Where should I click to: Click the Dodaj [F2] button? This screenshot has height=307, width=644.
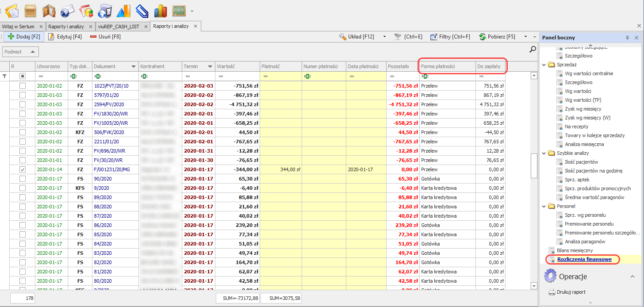[24, 37]
